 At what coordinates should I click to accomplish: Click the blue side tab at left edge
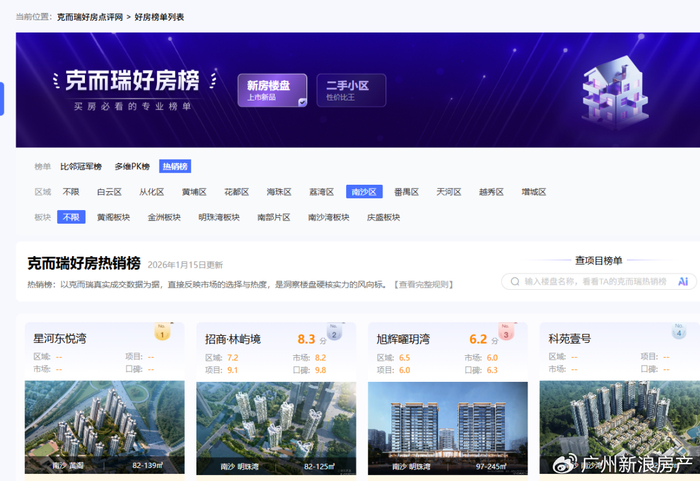click(2, 99)
